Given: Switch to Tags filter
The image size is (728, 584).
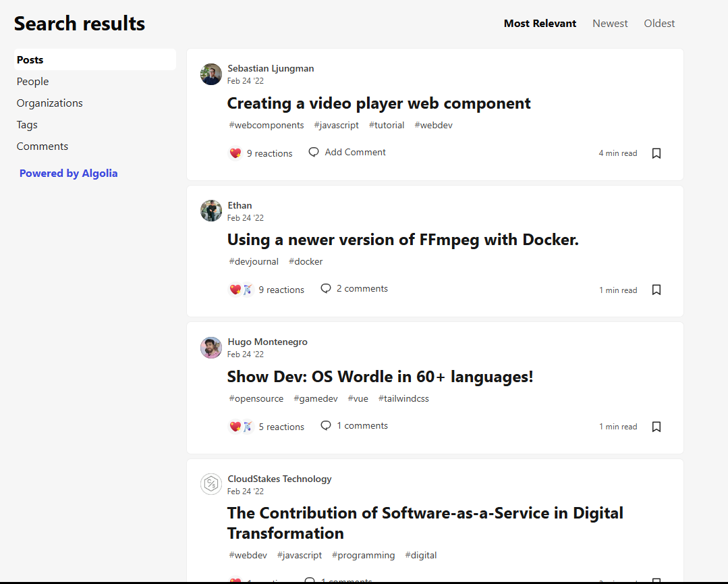Looking at the screenshot, I should click(x=27, y=125).
